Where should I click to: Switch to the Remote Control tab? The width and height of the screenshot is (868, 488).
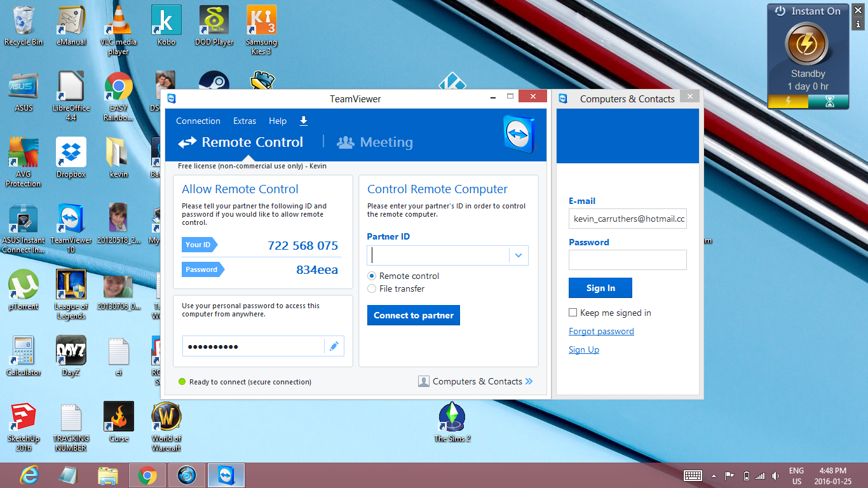tap(241, 142)
